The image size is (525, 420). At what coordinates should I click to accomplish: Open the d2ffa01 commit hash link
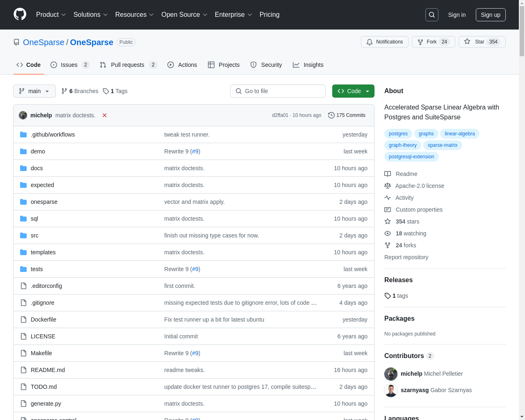click(280, 115)
